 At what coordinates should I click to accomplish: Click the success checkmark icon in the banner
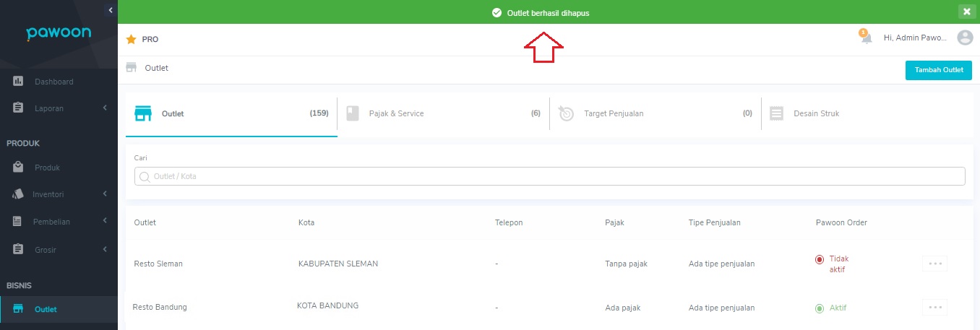coord(497,13)
